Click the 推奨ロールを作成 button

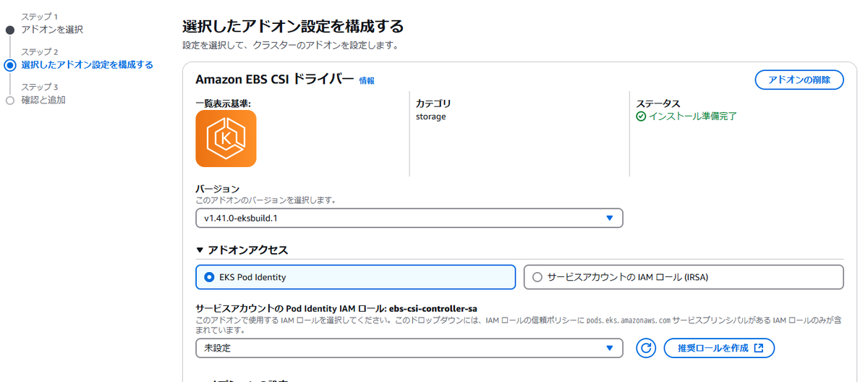pos(719,348)
